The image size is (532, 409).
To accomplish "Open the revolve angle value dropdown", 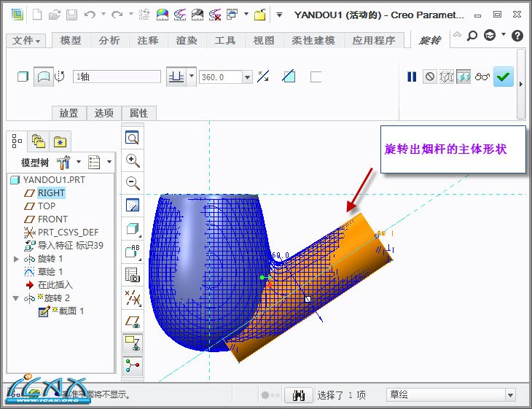I will pos(248,77).
